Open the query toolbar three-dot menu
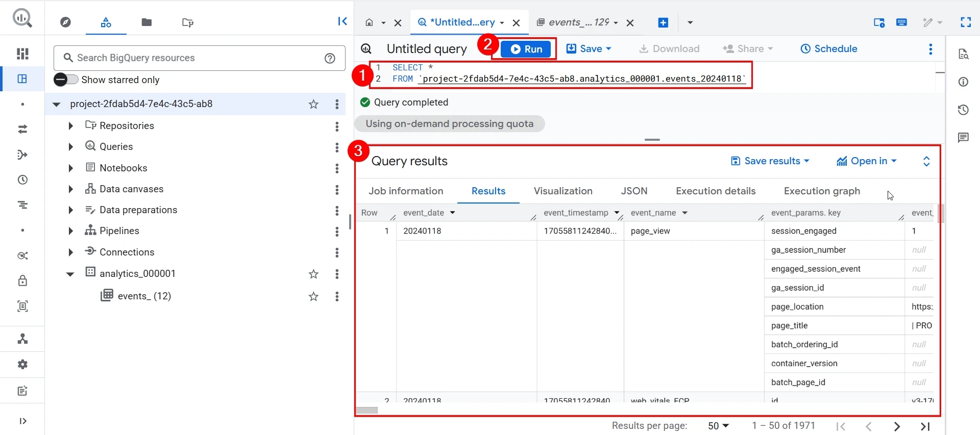Viewport: 980px width, 435px height. click(930, 49)
